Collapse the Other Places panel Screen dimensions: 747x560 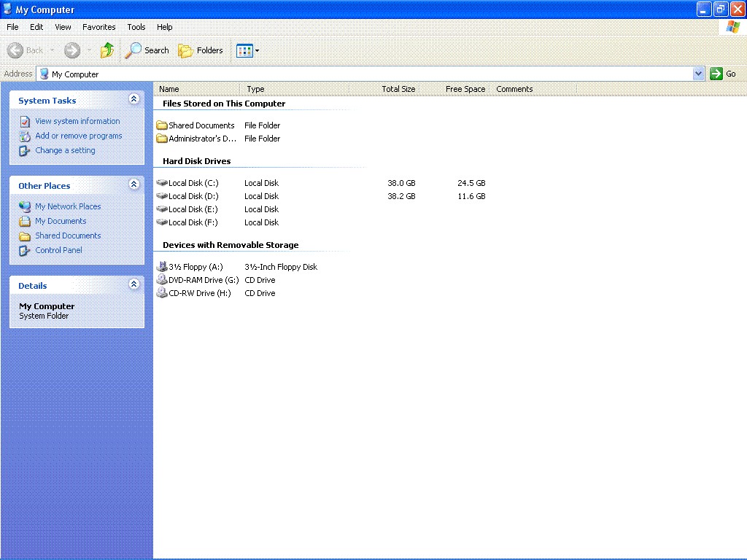coord(133,184)
